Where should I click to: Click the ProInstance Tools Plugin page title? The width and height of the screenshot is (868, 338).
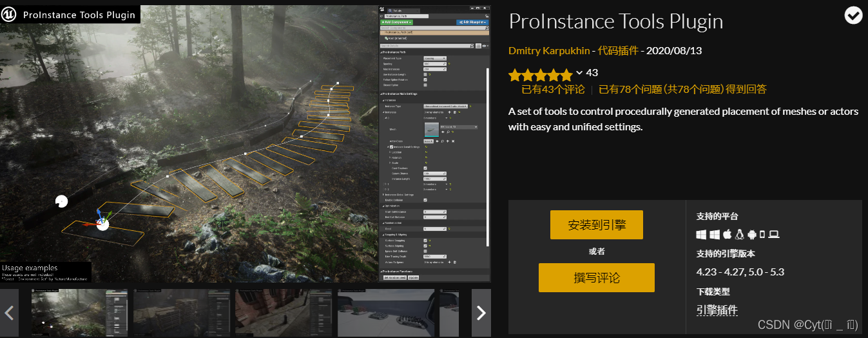(x=616, y=21)
